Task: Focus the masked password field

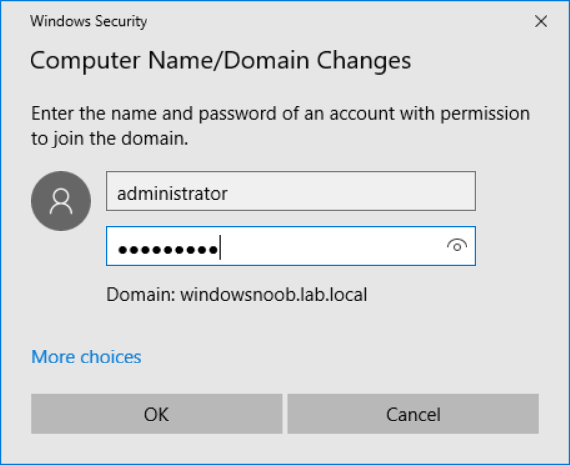Action: click(x=291, y=246)
